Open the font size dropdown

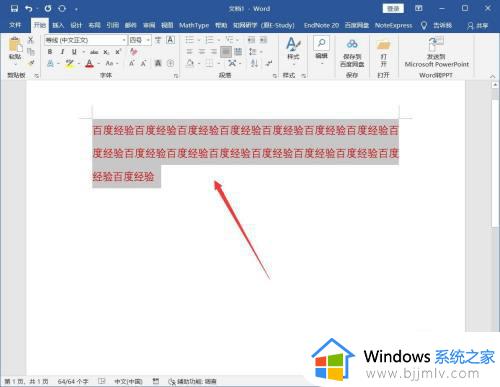pyautogui.click(x=148, y=40)
